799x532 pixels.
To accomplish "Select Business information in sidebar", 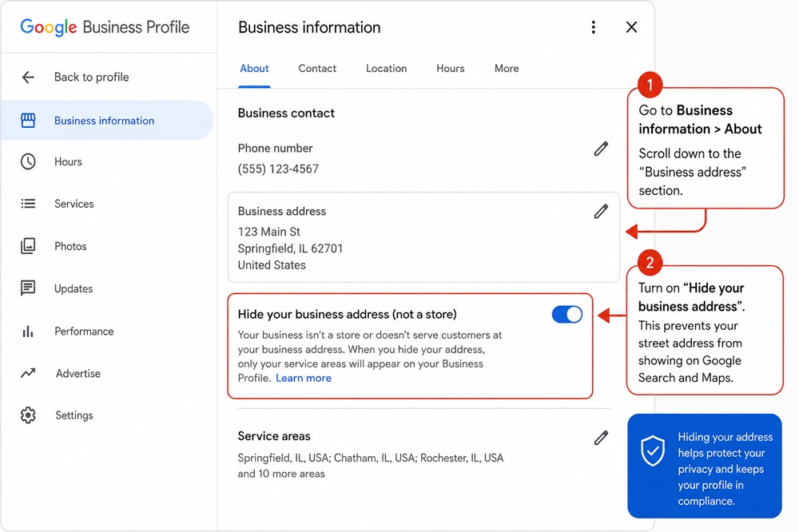I will click(x=107, y=121).
